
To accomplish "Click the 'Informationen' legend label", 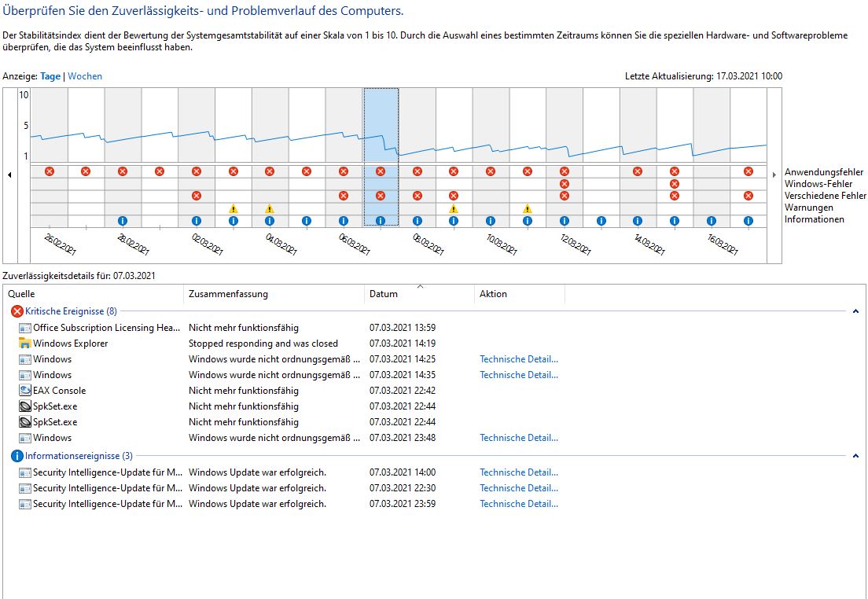I will [815, 219].
